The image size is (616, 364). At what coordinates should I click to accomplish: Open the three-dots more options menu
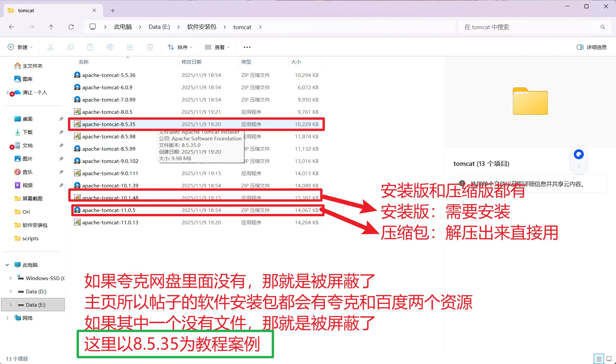pos(247,47)
